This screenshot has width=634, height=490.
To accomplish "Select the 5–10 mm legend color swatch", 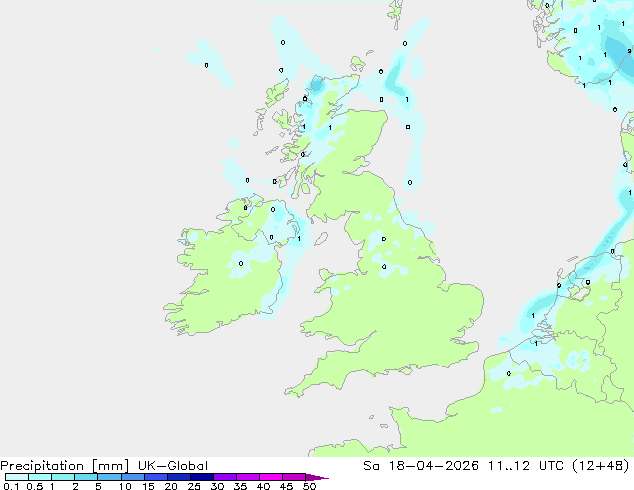I will [109, 477].
